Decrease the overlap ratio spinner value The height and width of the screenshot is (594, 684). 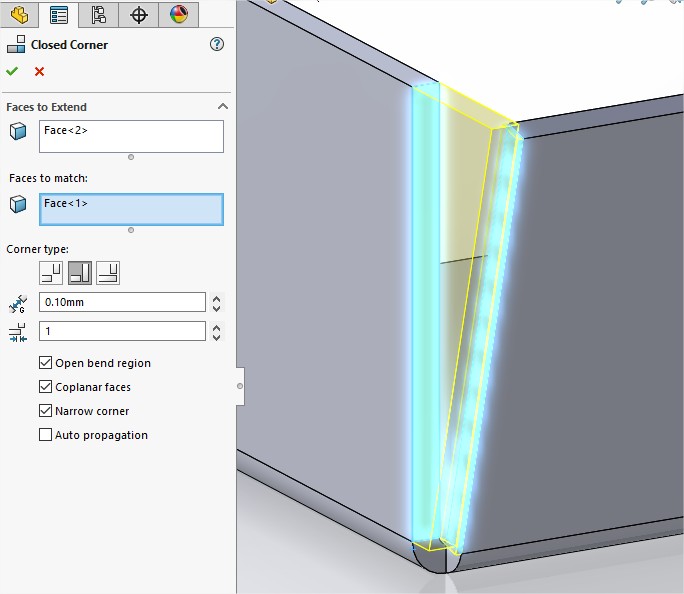pyautogui.click(x=218, y=336)
